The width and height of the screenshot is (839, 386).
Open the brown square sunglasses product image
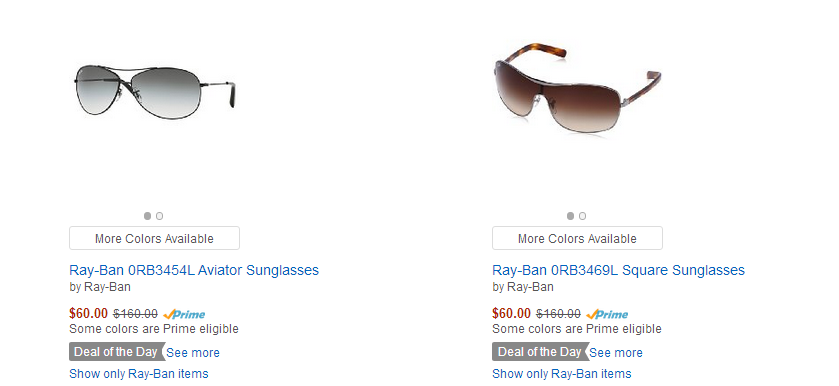click(576, 88)
